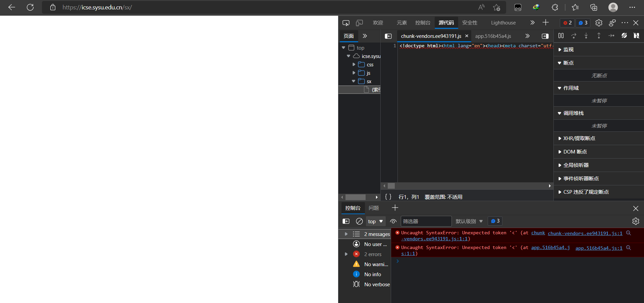Click the Inspect element picker icon
The height and width of the screenshot is (303, 644).
pos(346,23)
